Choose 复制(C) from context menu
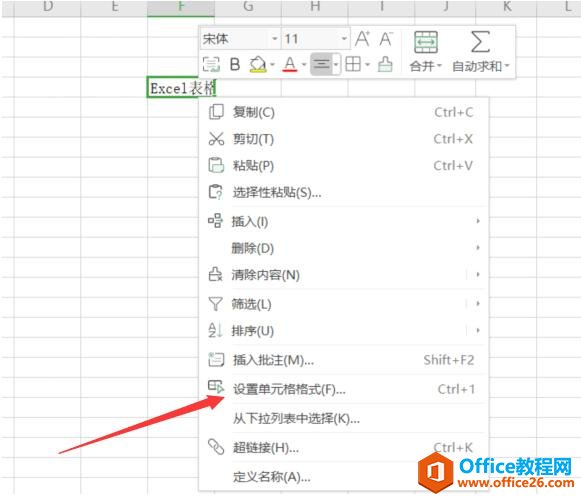The height and width of the screenshot is (500, 581). coord(343,112)
